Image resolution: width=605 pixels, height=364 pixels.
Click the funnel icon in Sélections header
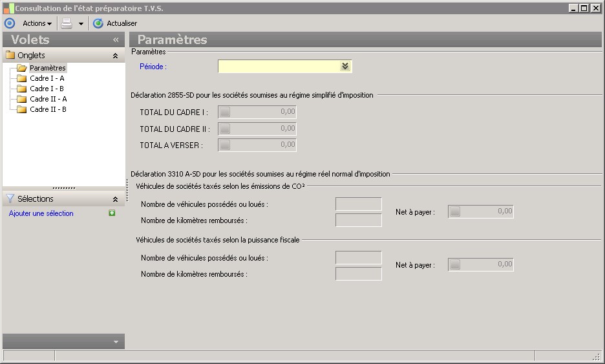[x=10, y=199]
